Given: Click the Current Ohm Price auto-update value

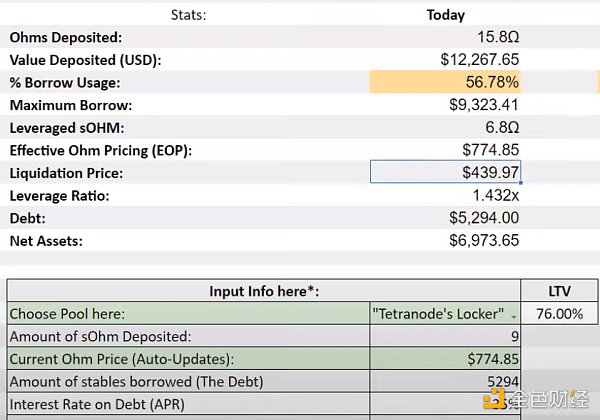Looking at the screenshot, I should [x=445, y=359].
